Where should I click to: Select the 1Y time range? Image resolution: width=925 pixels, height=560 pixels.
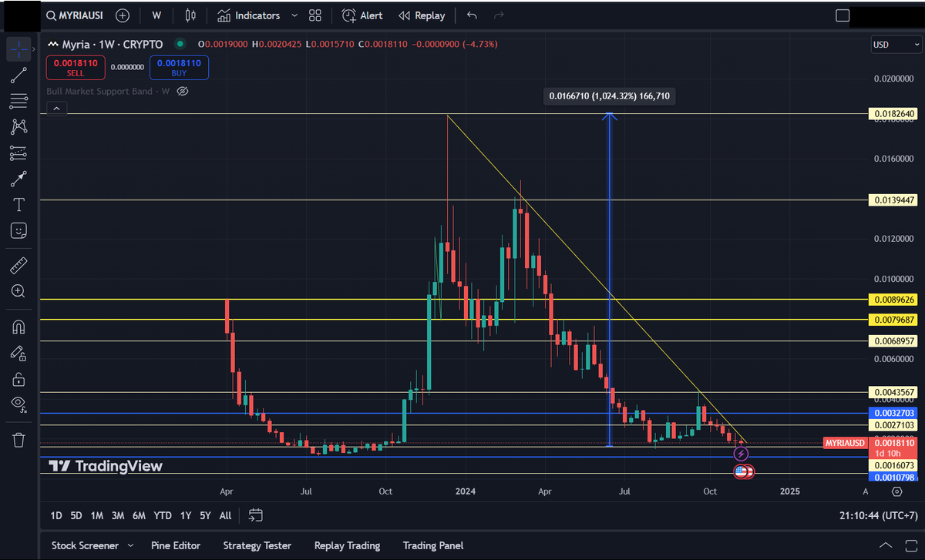186,515
